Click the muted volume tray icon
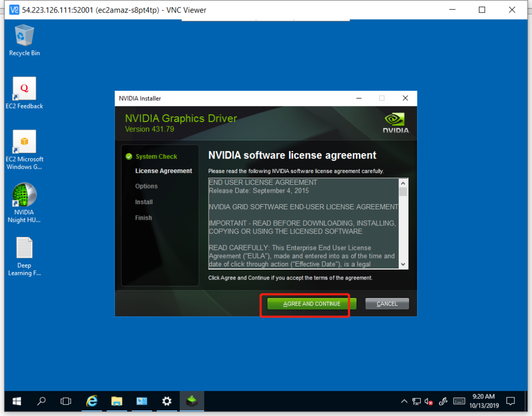 [429, 401]
